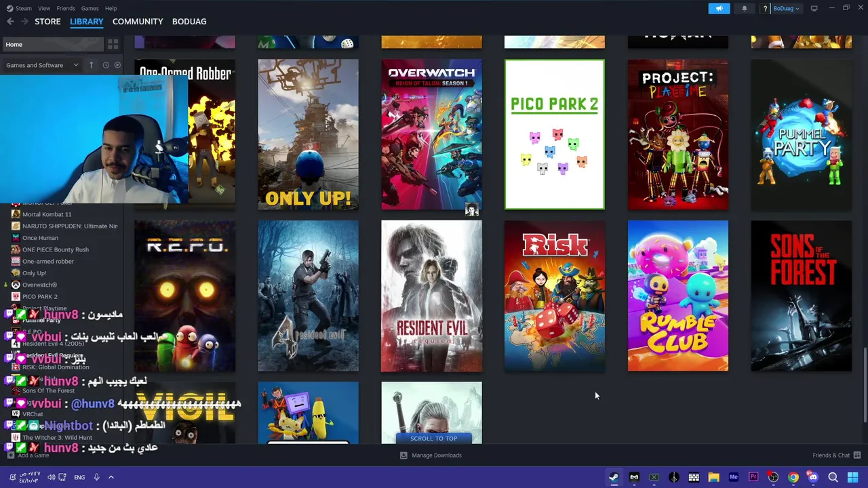Toggle the ready-to-play filter icon
This screenshot has height=488, width=868.
tap(117, 65)
